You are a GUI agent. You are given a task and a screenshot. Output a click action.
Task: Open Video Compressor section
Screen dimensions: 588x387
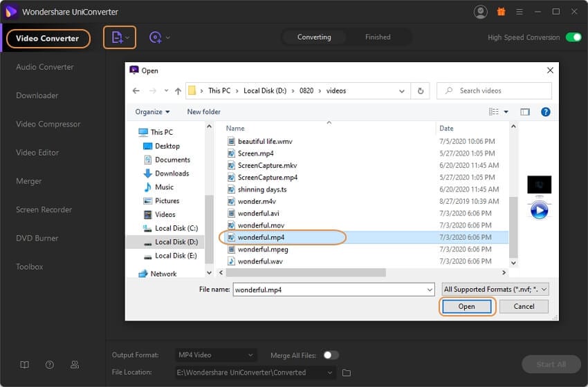pyautogui.click(x=48, y=124)
